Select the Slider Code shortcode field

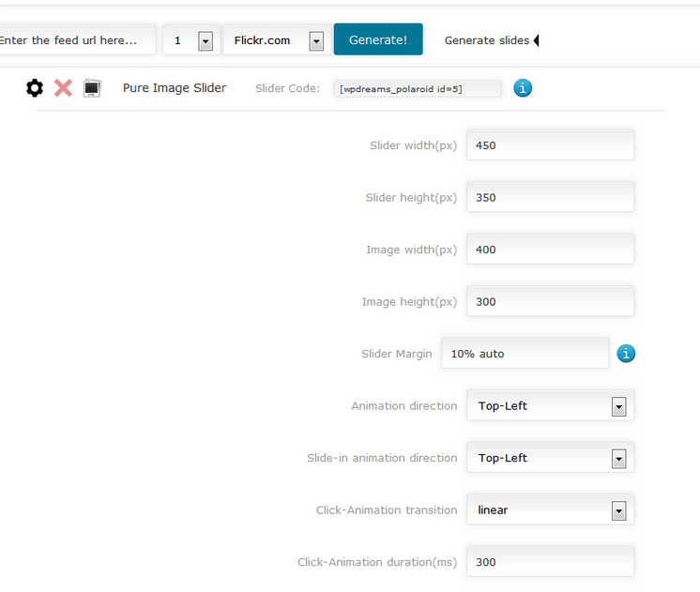pyautogui.click(x=418, y=88)
